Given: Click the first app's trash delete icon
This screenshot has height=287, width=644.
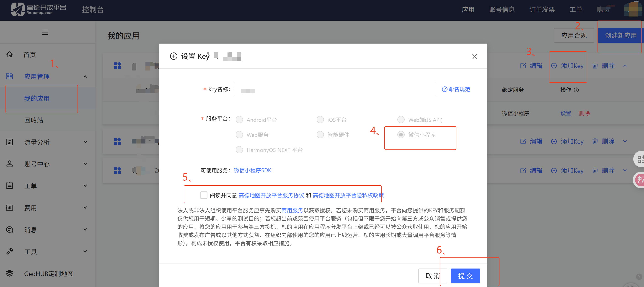Looking at the screenshot, I should click(595, 65).
